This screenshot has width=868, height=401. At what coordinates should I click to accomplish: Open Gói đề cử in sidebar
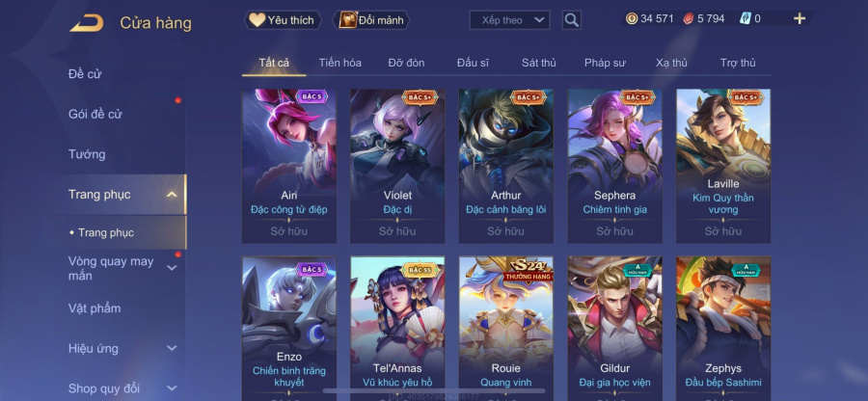pos(95,114)
